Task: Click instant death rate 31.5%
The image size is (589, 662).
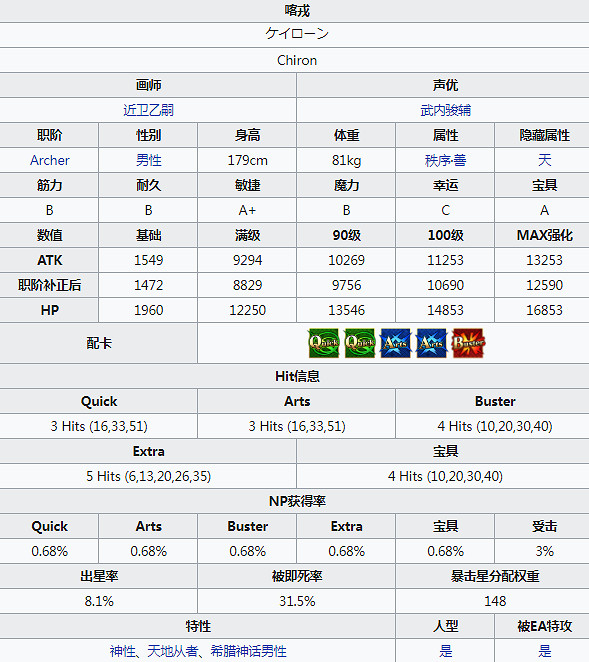Action: click(297, 601)
